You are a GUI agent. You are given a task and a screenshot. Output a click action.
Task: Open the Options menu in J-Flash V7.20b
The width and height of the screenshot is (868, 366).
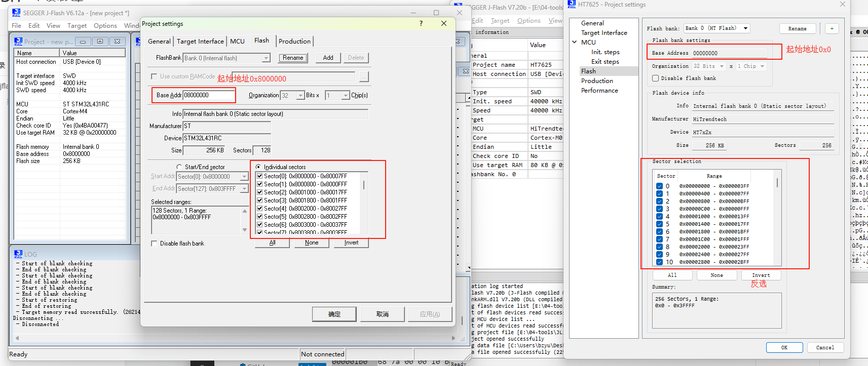529,21
